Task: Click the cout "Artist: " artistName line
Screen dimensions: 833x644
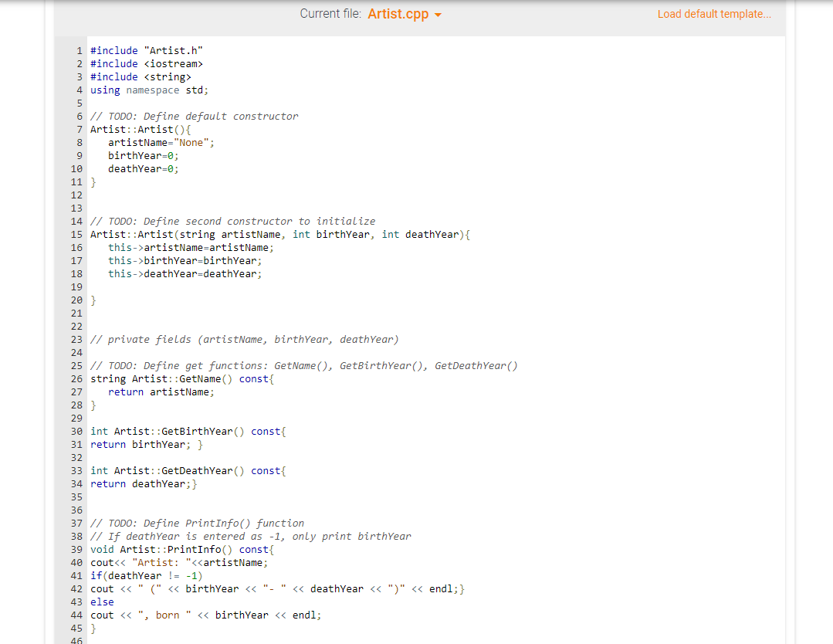Action: point(179,563)
